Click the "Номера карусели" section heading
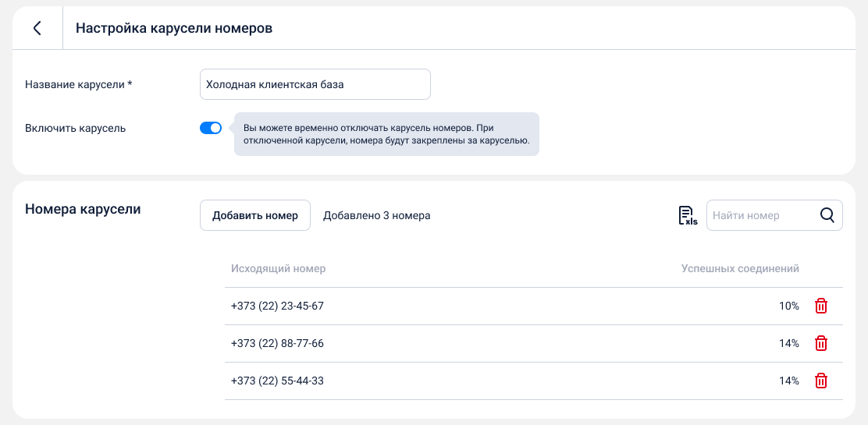 pos(83,209)
